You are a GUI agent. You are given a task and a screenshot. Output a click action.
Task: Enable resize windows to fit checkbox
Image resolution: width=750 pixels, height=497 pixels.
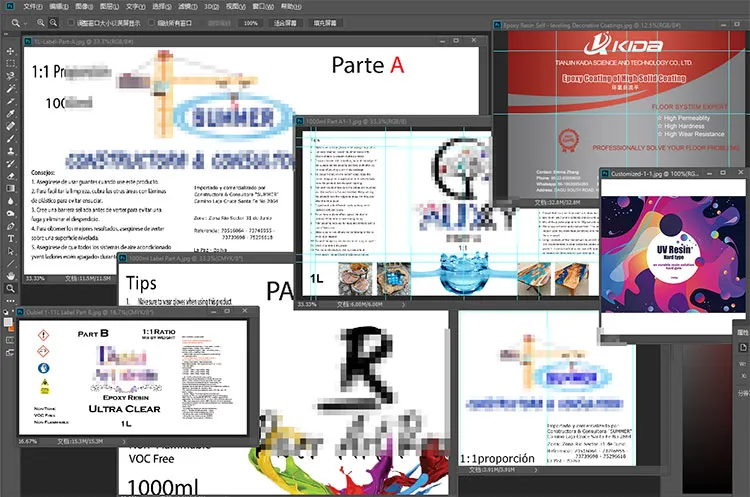[73, 22]
